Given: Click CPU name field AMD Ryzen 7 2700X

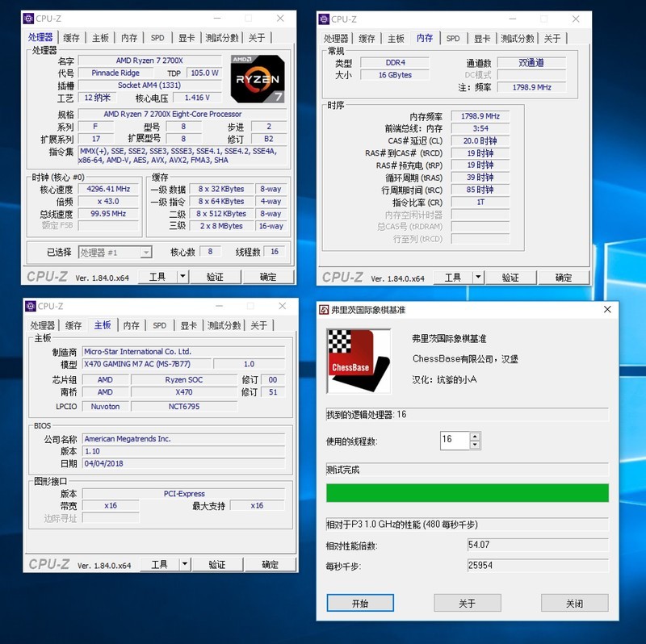Looking at the screenshot, I should [x=150, y=61].
